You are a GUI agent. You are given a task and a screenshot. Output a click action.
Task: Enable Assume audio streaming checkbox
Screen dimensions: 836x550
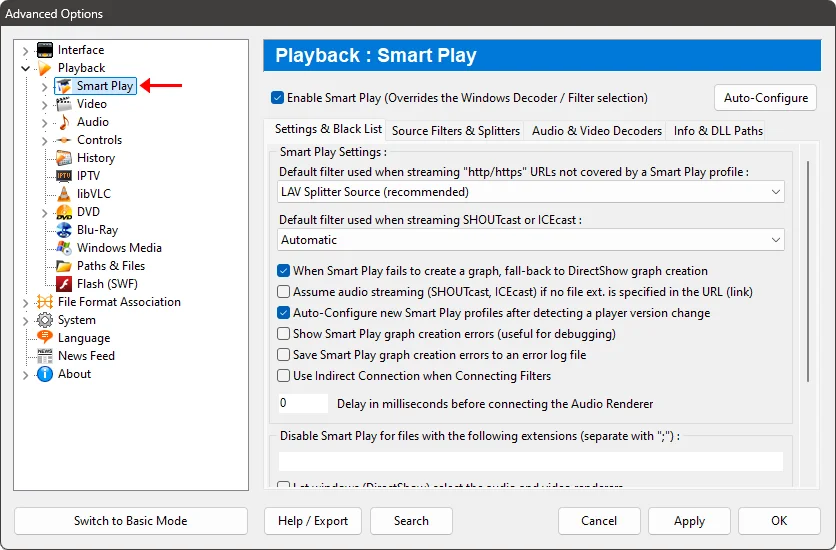tap(283, 292)
